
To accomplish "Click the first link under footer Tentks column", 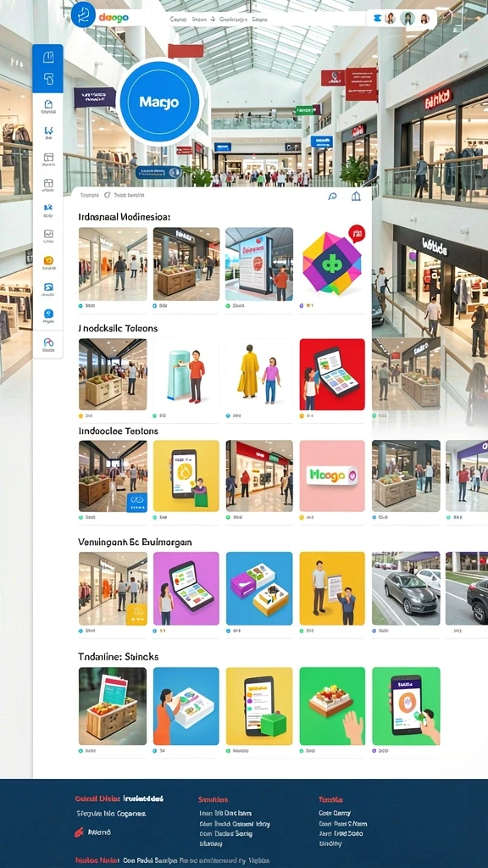I will coord(335,813).
